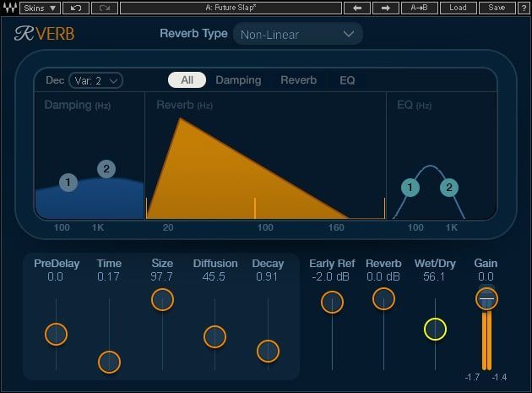Screen dimensions: 532x393
Task: Click the Early Ref slider knob
Action: [332, 302]
